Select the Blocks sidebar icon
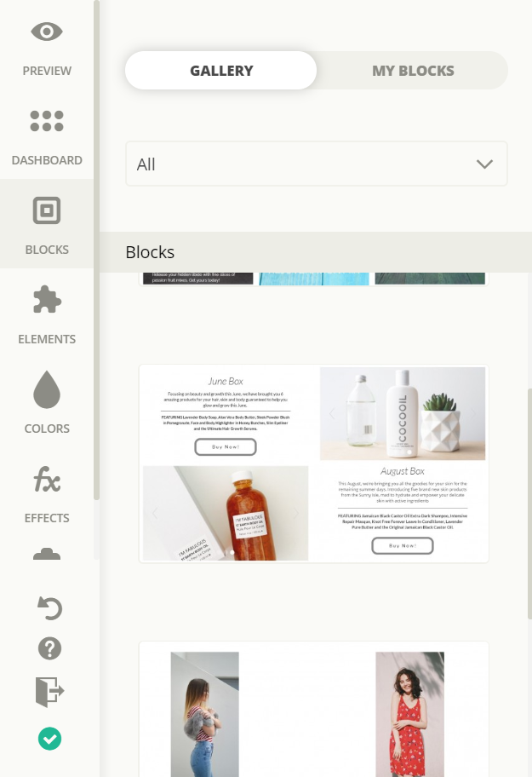The width and height of the screenshot is (532, 777). [47, 210]
